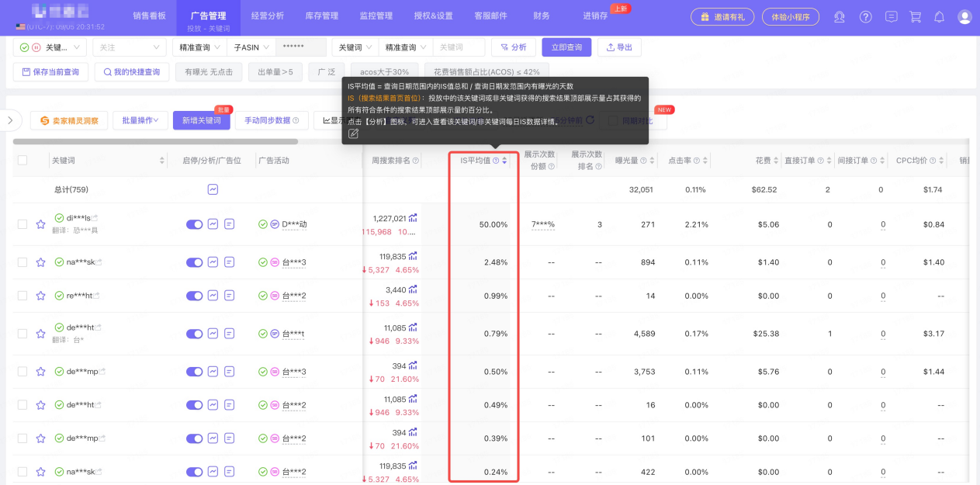Open the message feedback icon in header
980x485 pixels.
pyautogui.click(x=892, y=16)
